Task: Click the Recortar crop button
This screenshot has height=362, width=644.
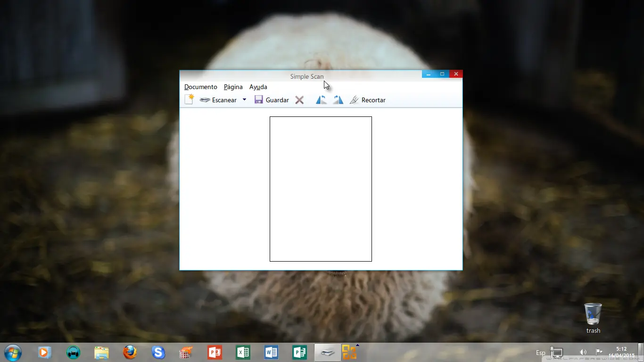Action: (368, 100)
